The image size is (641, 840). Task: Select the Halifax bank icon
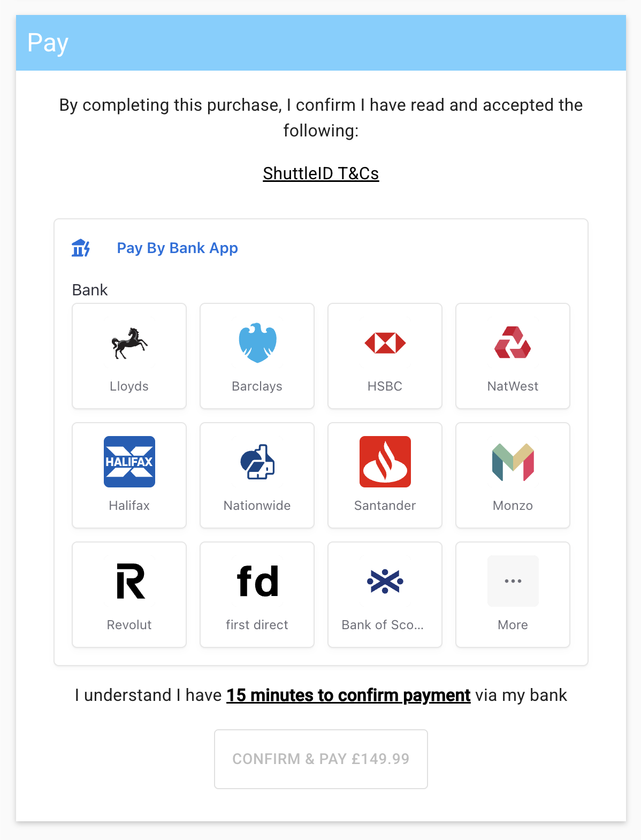click(x=128, y=462)
